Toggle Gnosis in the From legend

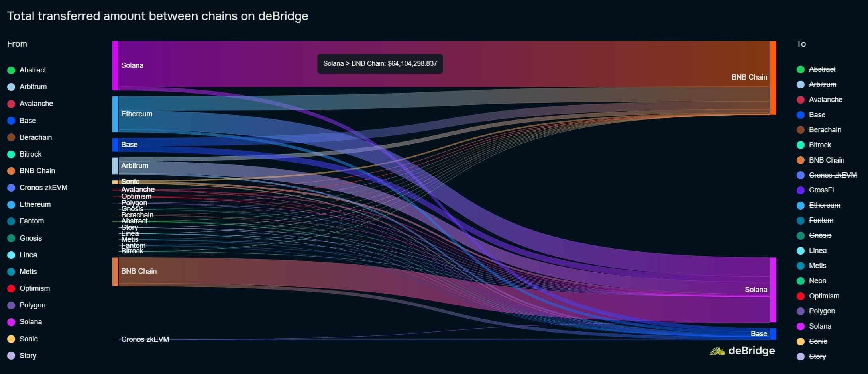tap(24, 238)
